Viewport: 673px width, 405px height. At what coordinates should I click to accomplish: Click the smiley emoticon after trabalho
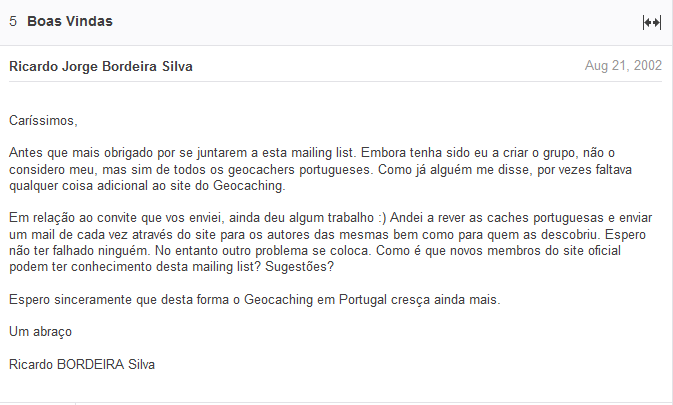tap(382, 218)
